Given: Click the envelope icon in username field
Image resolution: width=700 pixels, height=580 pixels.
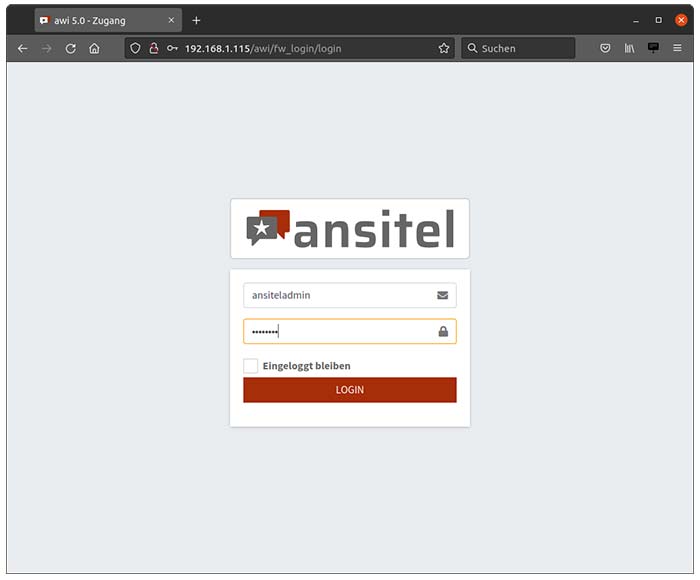Looking at the screenshot, I should pyautogui.click(x=442, y=295).
